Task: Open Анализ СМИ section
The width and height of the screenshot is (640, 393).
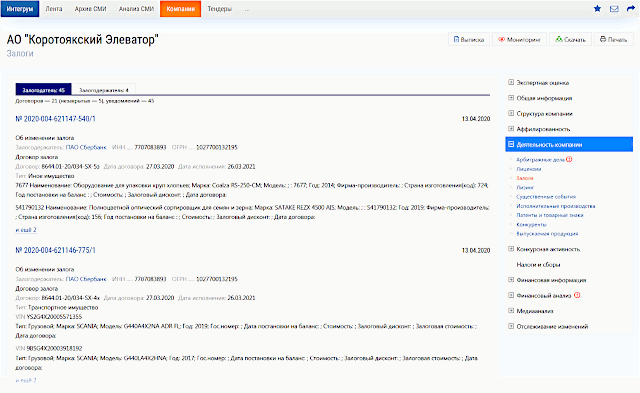Action: [x=136, y=9]
